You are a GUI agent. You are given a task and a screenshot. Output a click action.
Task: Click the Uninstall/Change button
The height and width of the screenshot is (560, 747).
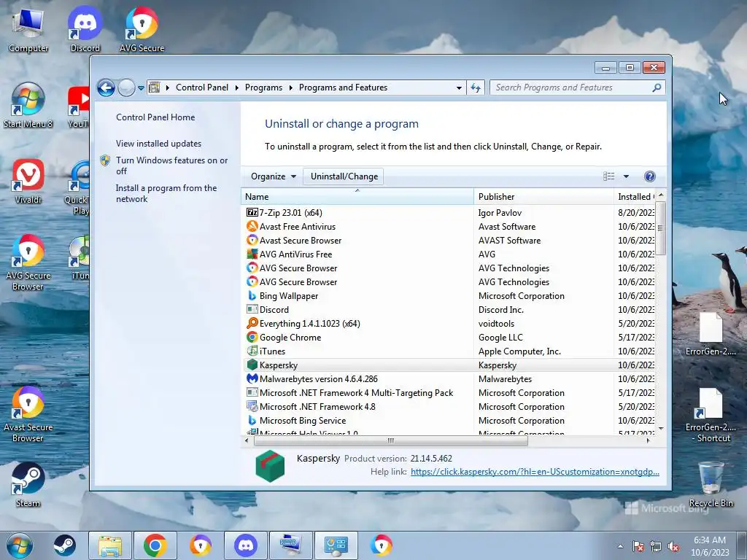pos(344,176)
